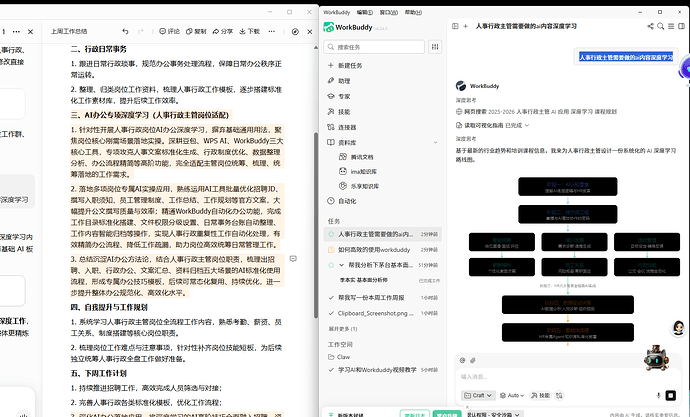This screenshot has height=417, width=690.
Task: Click 技能 button in message toolbar
Action: point(540,395)
